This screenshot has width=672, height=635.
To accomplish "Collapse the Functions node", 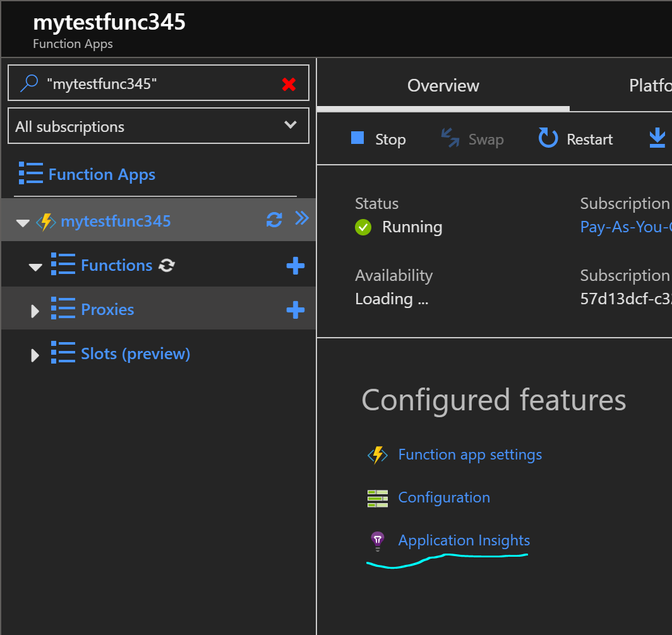I will coord(35,266).
